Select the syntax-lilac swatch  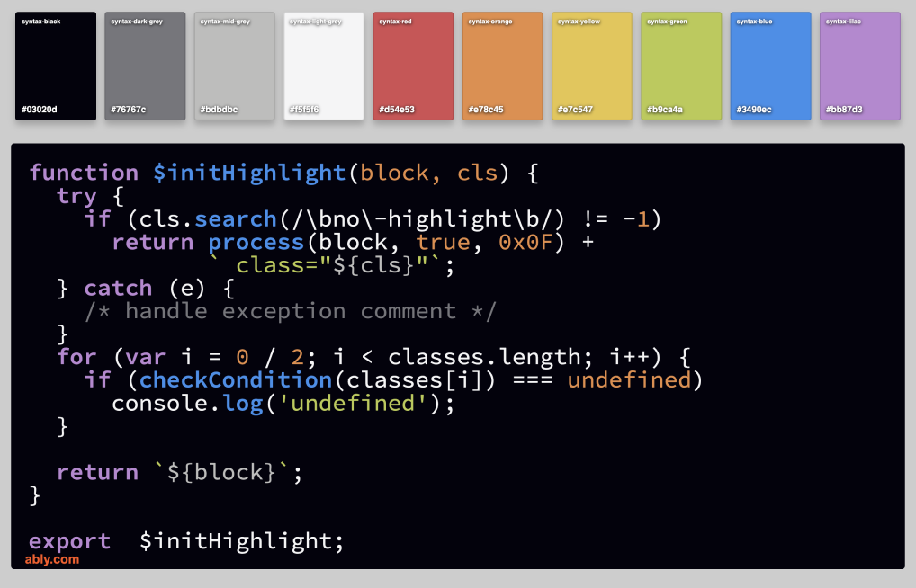(x=859, y=66)
